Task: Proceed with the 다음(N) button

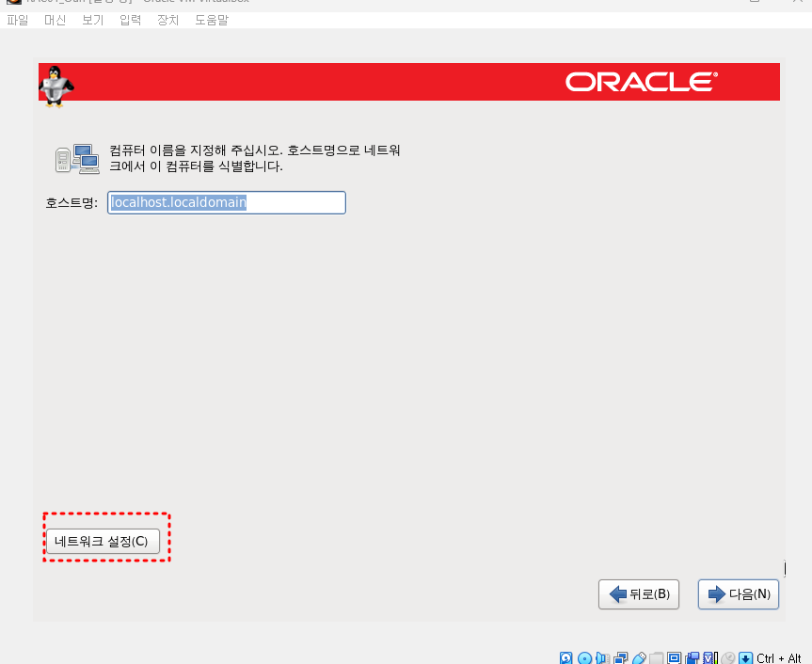Action: 739,594
